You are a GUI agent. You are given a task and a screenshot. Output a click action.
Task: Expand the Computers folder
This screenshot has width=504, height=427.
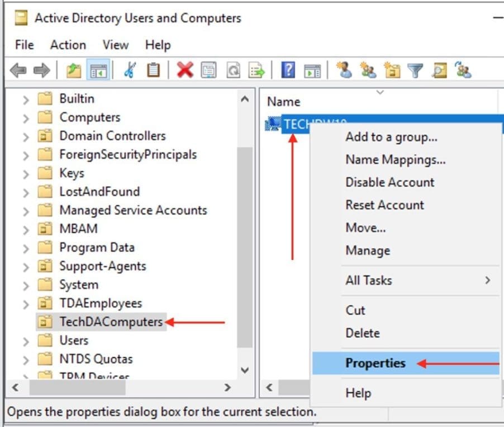[26, 117]
